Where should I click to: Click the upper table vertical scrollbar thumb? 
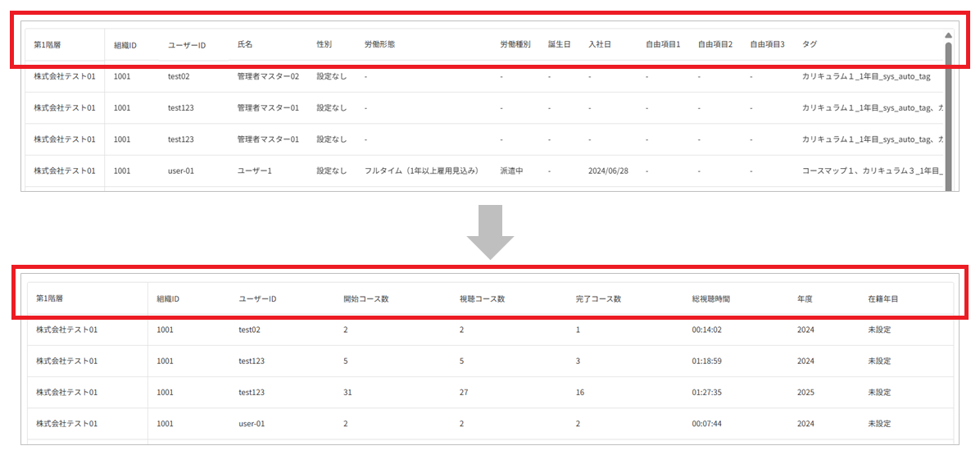[x=947, y=116]
